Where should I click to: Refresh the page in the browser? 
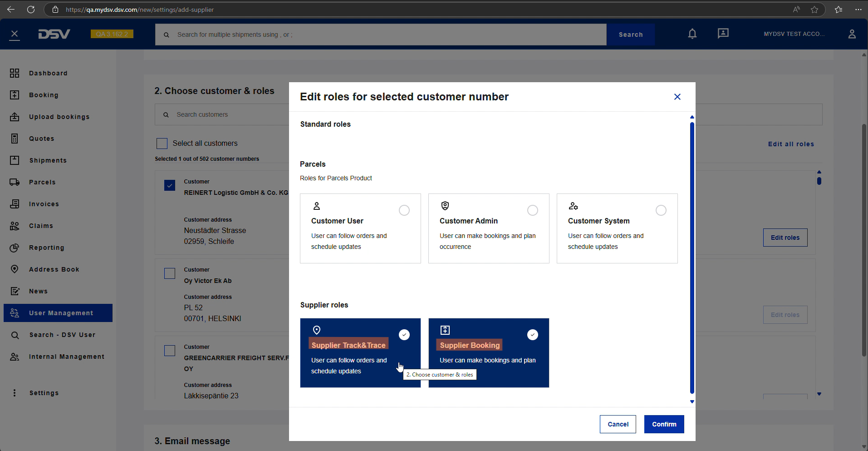(31, 10)
